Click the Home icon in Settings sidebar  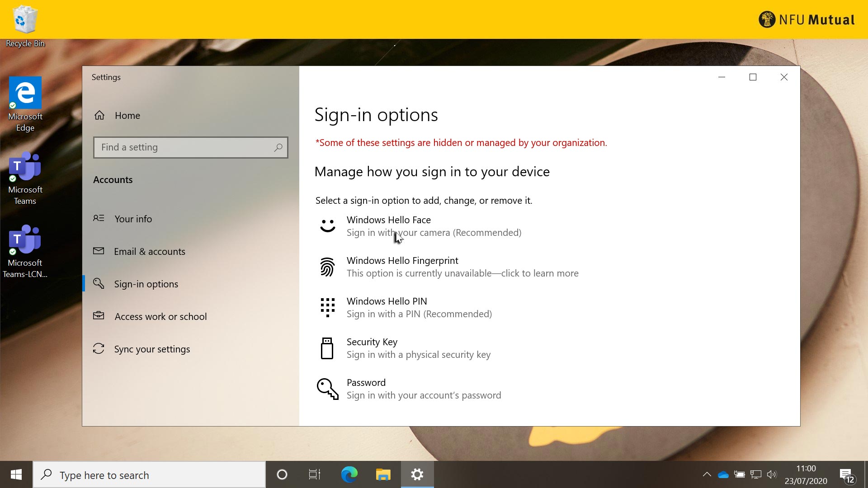click(x=99, y=115)
